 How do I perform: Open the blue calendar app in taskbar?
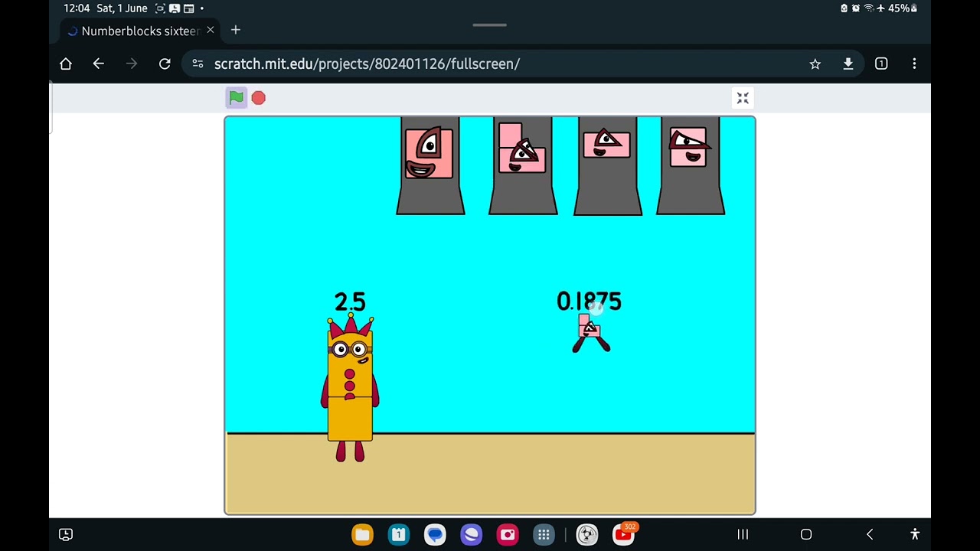pyautogui.click(x=399, y=534)
